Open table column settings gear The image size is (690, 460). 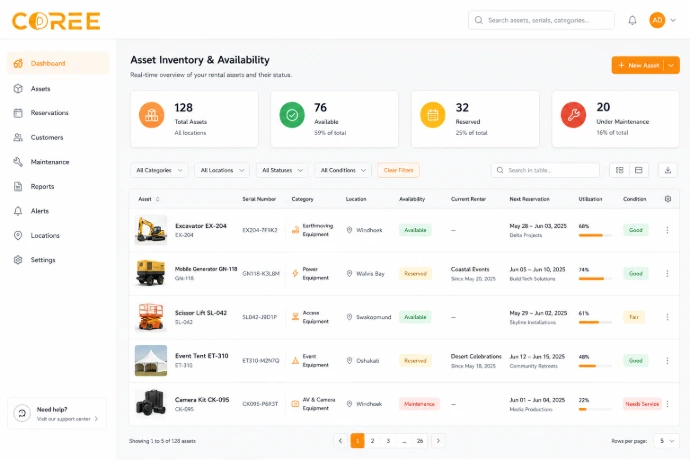coord(668,199)
